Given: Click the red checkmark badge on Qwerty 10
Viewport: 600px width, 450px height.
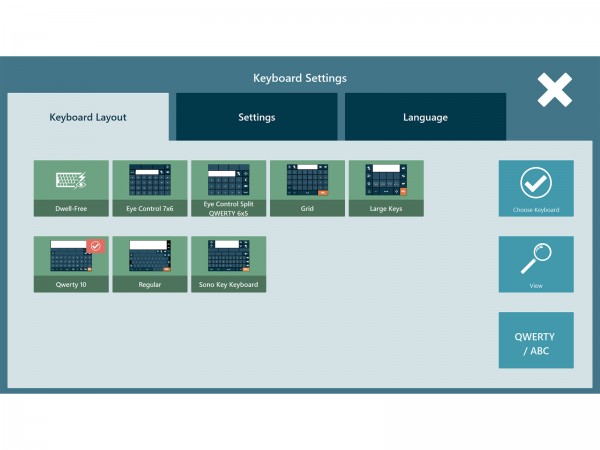Looking at the screenshot, I should click(x=97, y=246).
